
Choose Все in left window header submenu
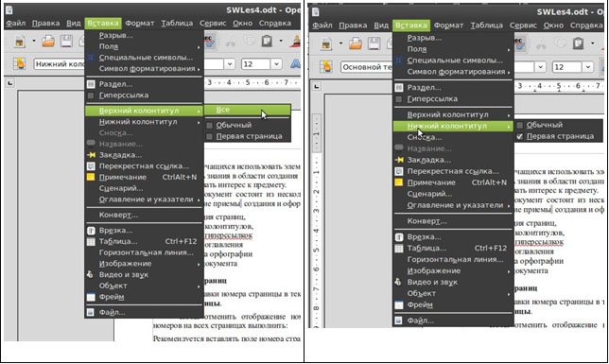[x=248, y=110]
